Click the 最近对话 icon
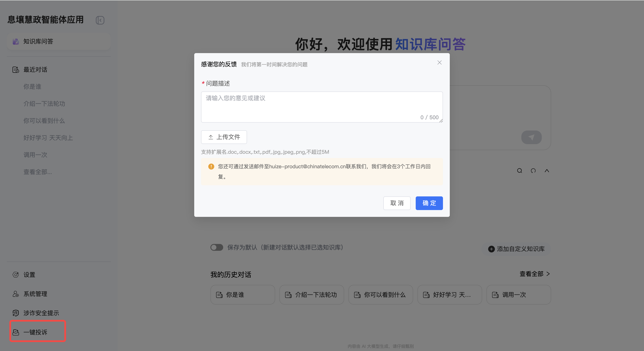The height and width of the screenshot is (351, 644). pos(16,70)
